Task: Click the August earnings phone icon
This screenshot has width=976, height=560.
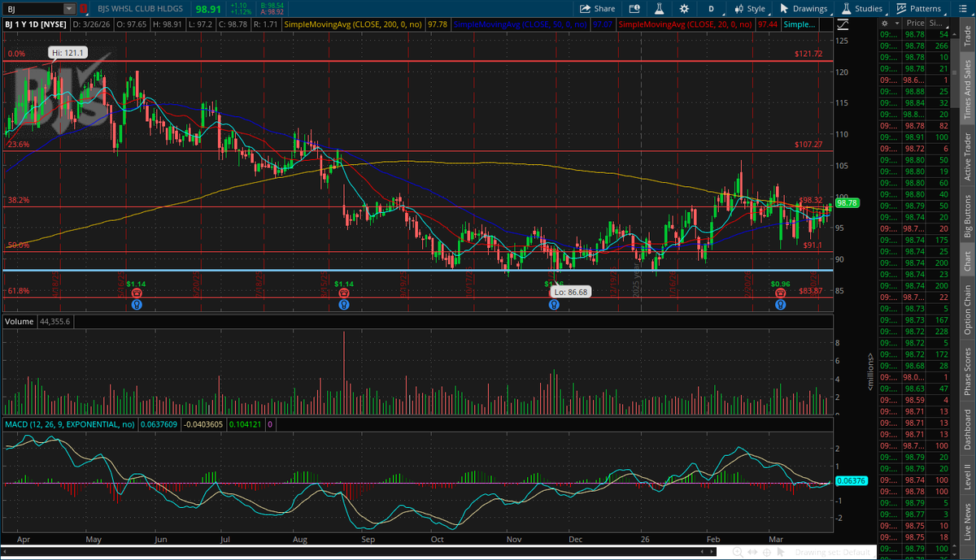Action: 344,293
